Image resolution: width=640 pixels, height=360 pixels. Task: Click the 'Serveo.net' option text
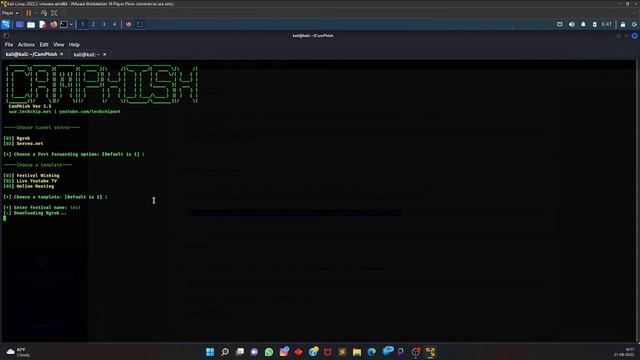pos(30,144)
